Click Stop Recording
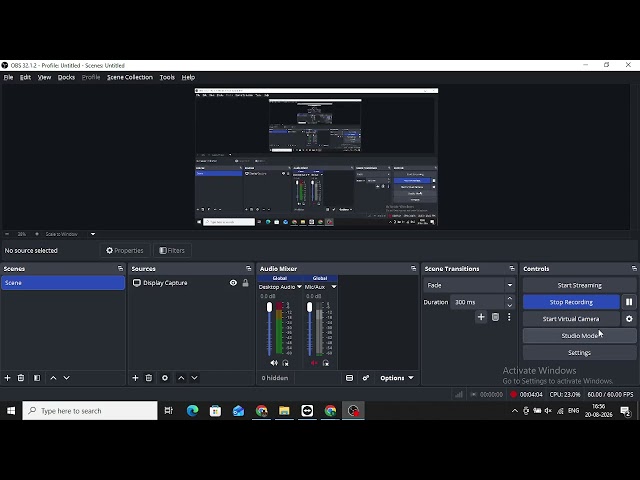 [x=571, y=302]
